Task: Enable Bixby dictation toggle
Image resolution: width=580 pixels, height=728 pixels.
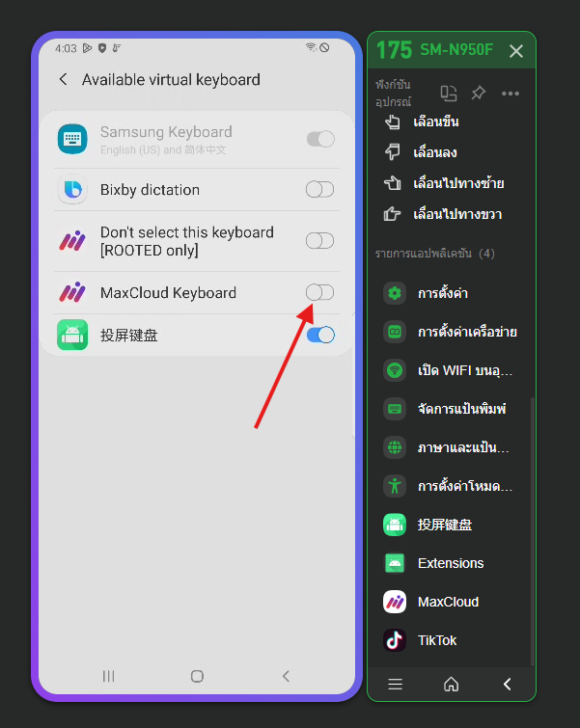Action: coord(319,189)
